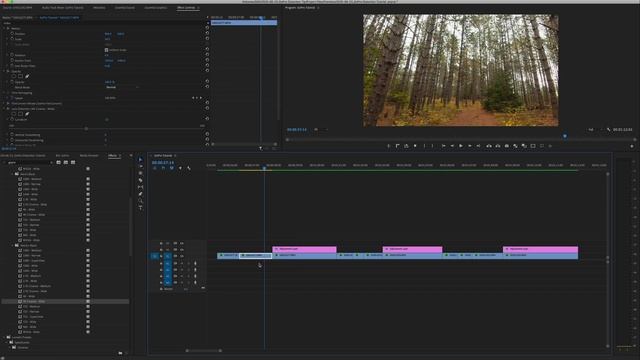Open the Blend Mode Normal dropdown

(x=122, y=87)
